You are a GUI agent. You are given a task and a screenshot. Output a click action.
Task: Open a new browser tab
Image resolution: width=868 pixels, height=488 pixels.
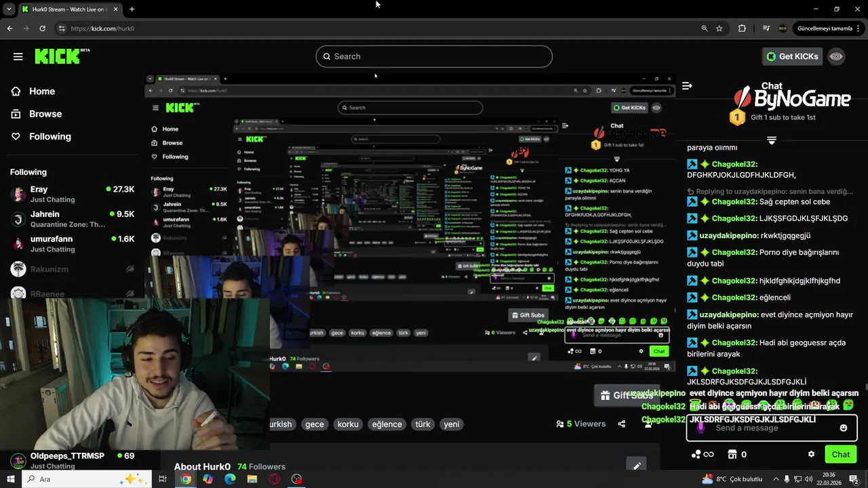[x=132, y=9]
